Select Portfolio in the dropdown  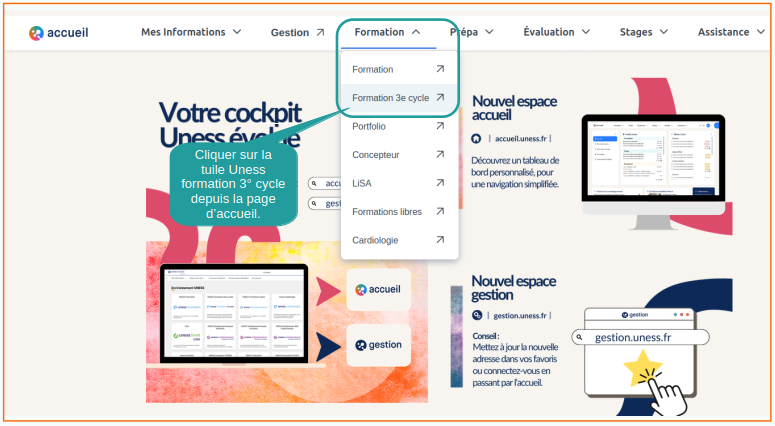tap(399, 127)
